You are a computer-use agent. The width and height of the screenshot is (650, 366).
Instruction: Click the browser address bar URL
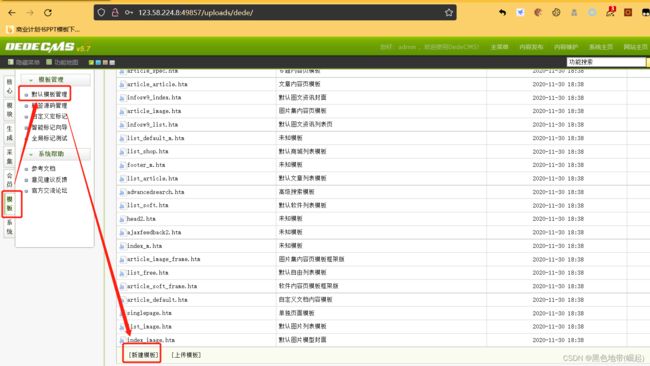pyautogui.click(x=196, y=13)
